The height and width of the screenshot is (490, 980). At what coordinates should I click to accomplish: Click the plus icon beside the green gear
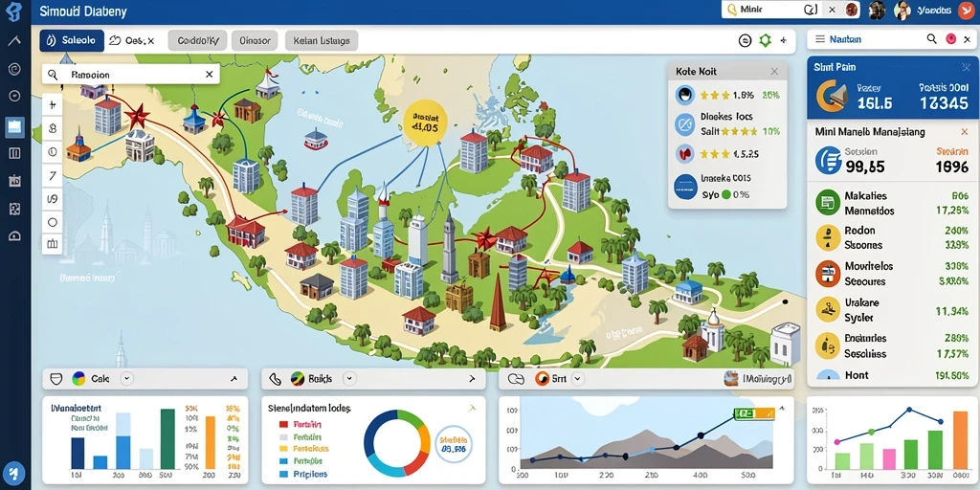click(783, 40)
